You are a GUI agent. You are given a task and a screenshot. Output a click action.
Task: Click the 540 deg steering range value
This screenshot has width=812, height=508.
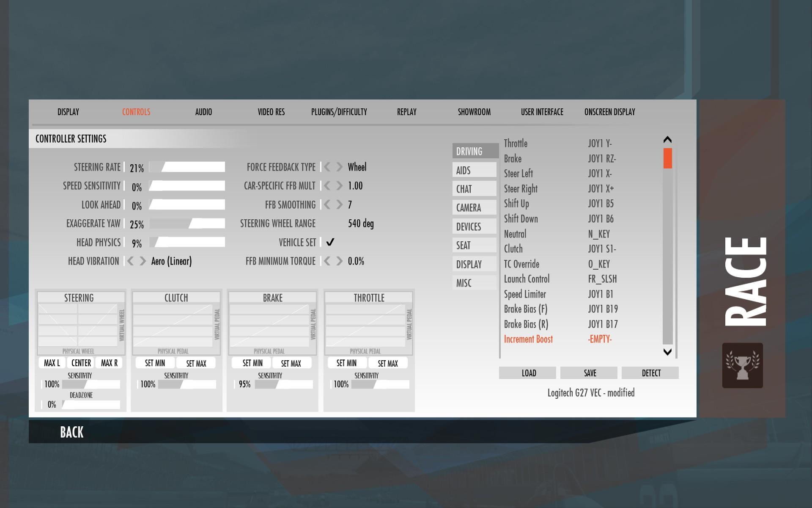click(361, 224)
